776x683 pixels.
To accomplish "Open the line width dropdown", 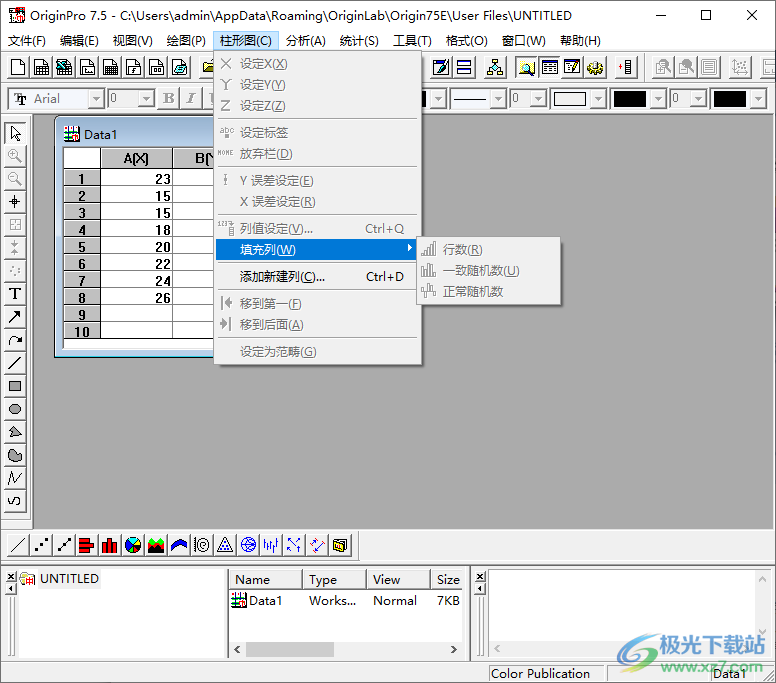I will [x=539, y=99].
